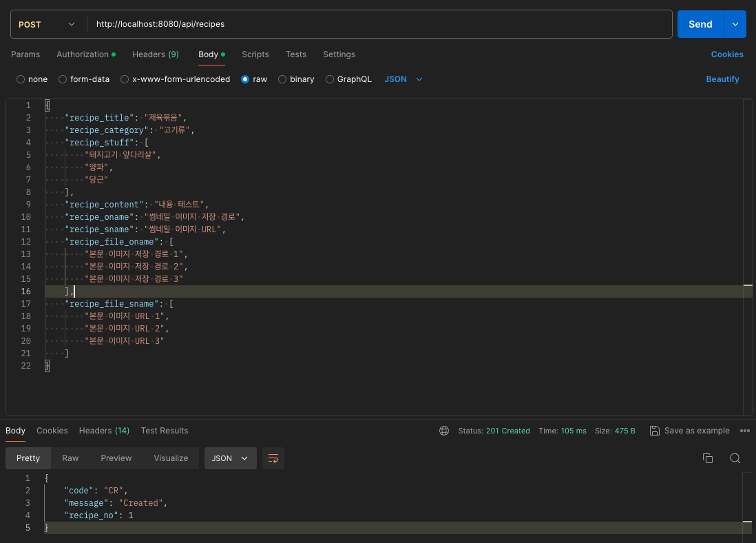Click Beautify to format the JSON
The image size is (756, 543).
click(722, 79)
